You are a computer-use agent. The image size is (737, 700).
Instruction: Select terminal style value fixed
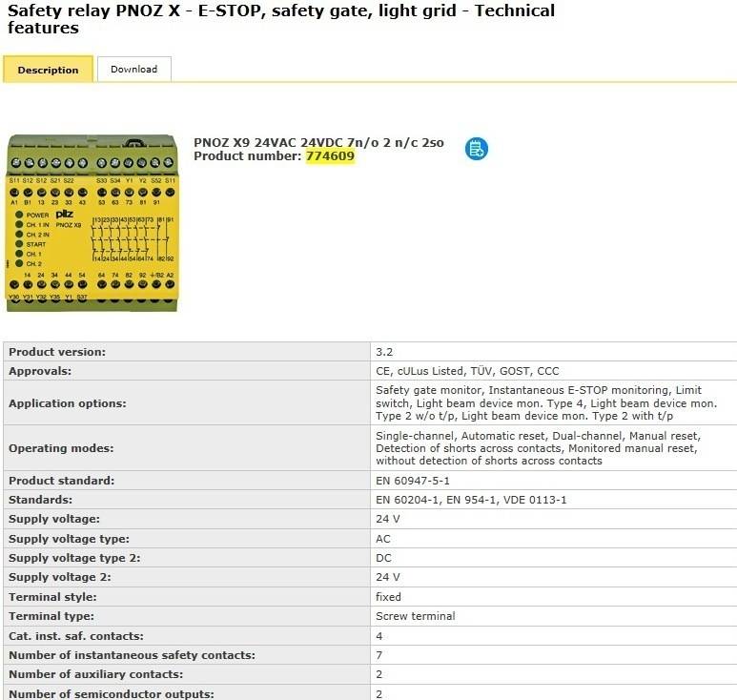388,597
